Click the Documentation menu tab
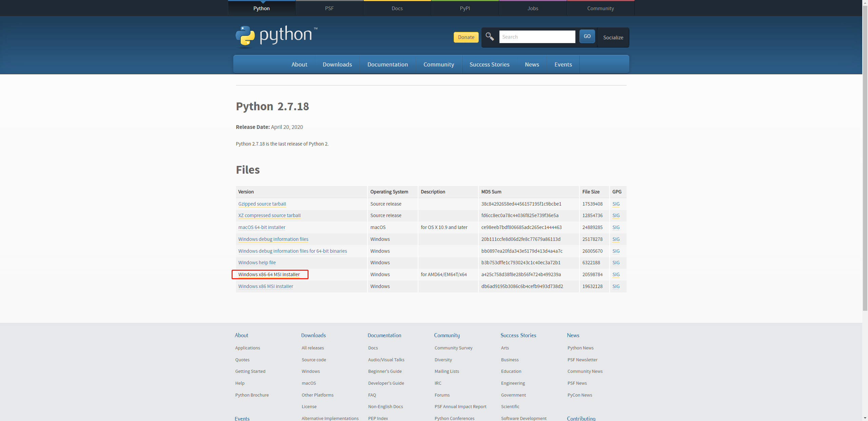Viewport: 868px width, 421px height. coord(388,64)
